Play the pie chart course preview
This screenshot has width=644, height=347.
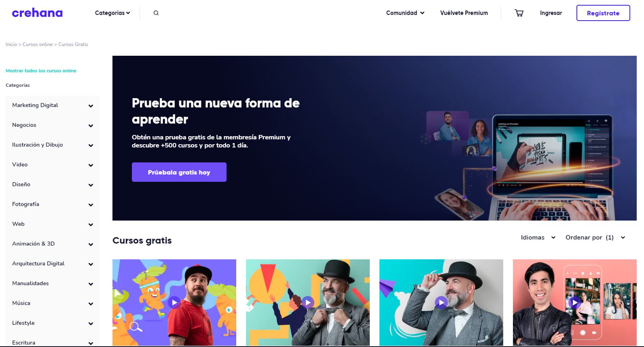click(x=308, y=302)
